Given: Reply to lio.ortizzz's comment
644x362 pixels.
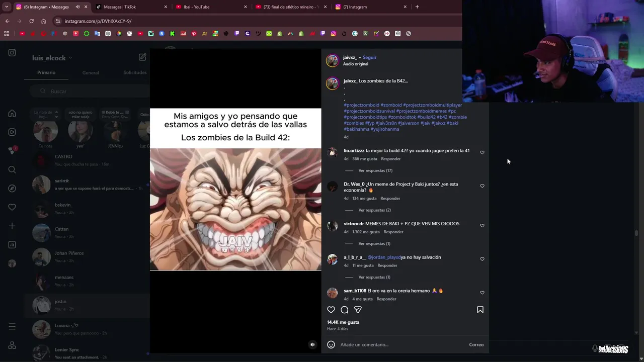Looking at the screenshot, I should [391, 159].
